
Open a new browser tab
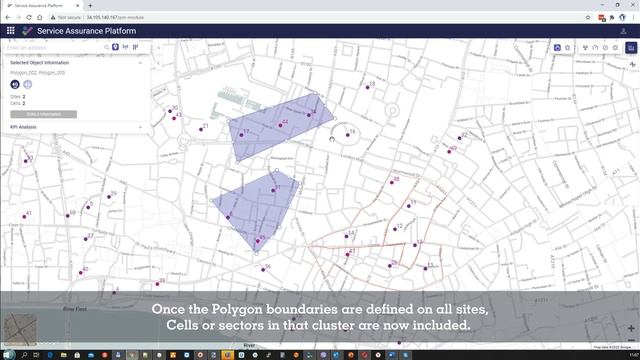pos(90,5)
